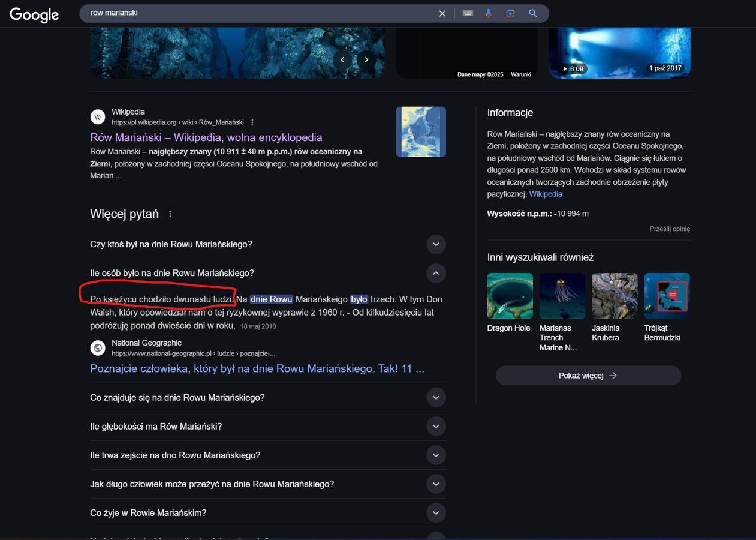Click the Wikipedia favicon in the result

(x=98, y=116)
